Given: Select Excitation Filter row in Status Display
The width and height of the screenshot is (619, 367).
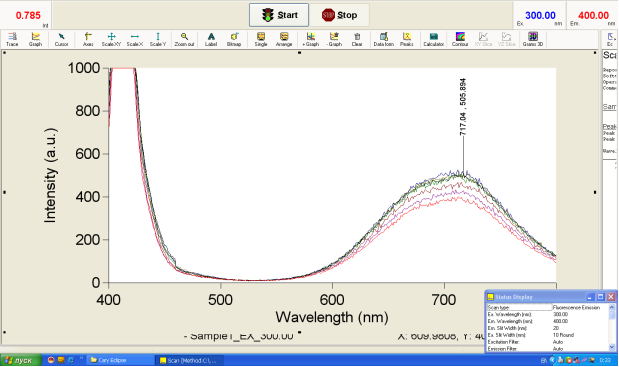Looking at the screenshot, I should pyautogui.click(x=548, y=342).
